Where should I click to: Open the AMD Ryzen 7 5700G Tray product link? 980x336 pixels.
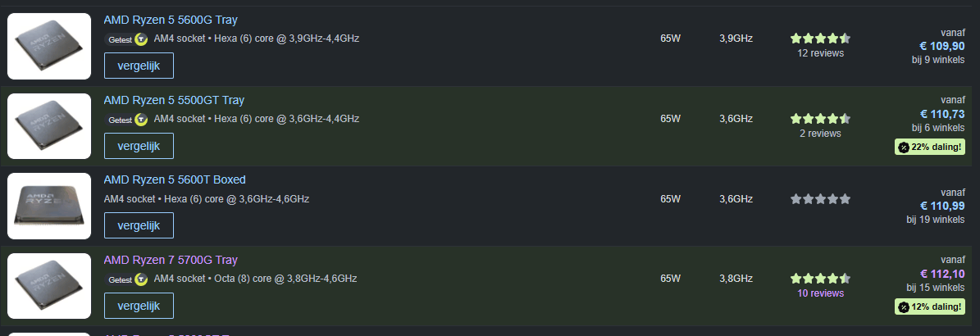(x=171, y=260)
